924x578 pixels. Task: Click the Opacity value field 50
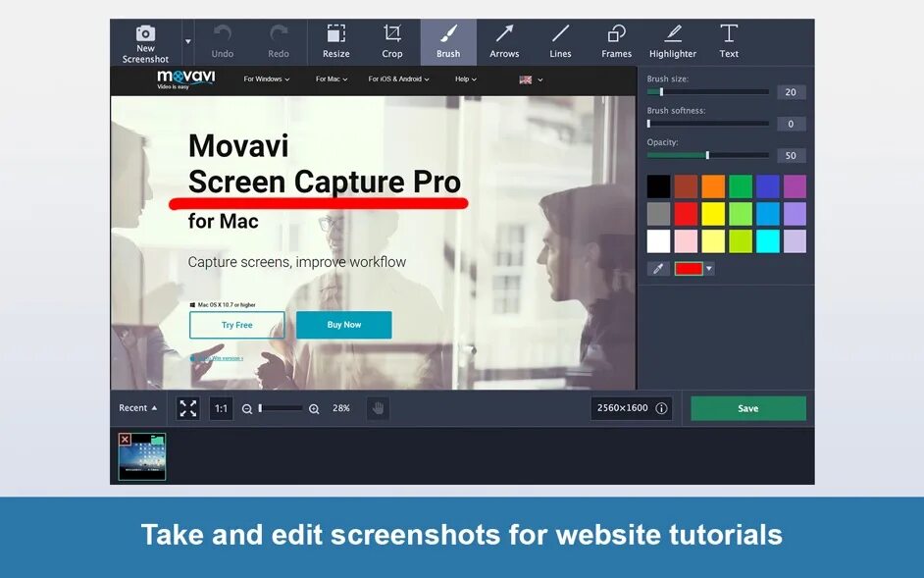tap(791, 156)
